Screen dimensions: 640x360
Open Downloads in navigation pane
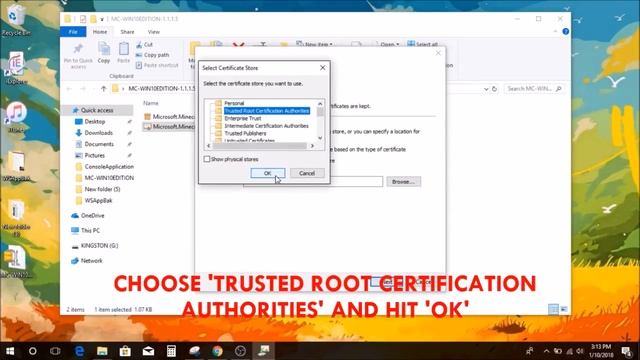pyautogui.click(x=98, y=133)
